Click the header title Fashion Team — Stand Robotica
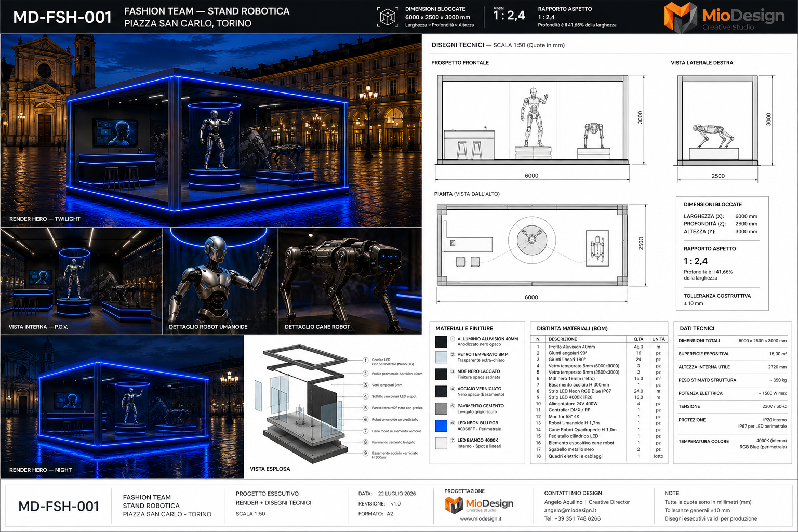The image size is (798, 532). tap(207, 11)
